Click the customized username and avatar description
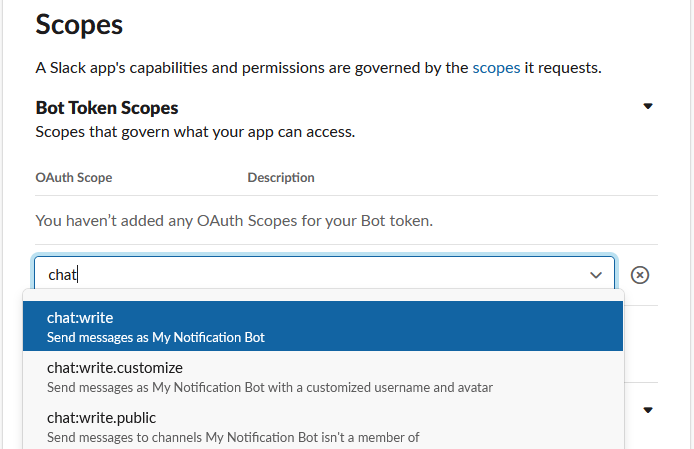This screenshot has width=694, height=449. click(270, 387)
